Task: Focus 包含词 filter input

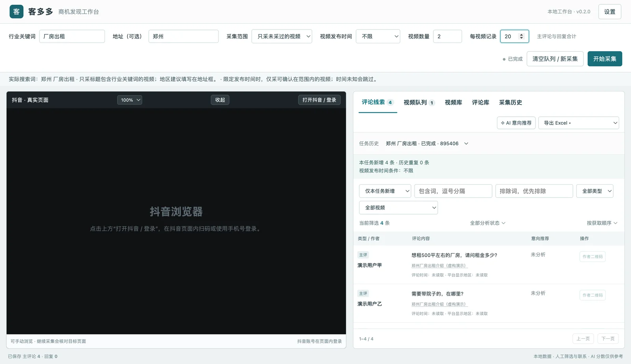Action: coord(453,191)
